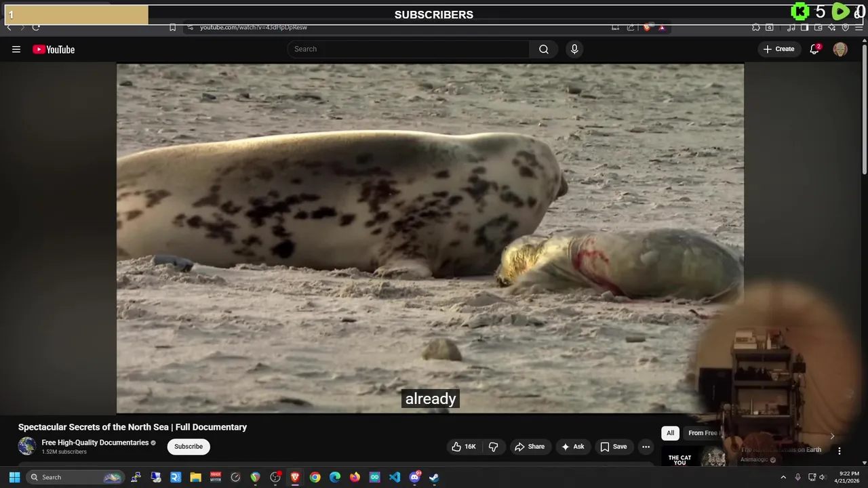The width and height of the screenshot is (868, 488).
Task: Dislike the video with thumbs down
Action: pos(493,447)
